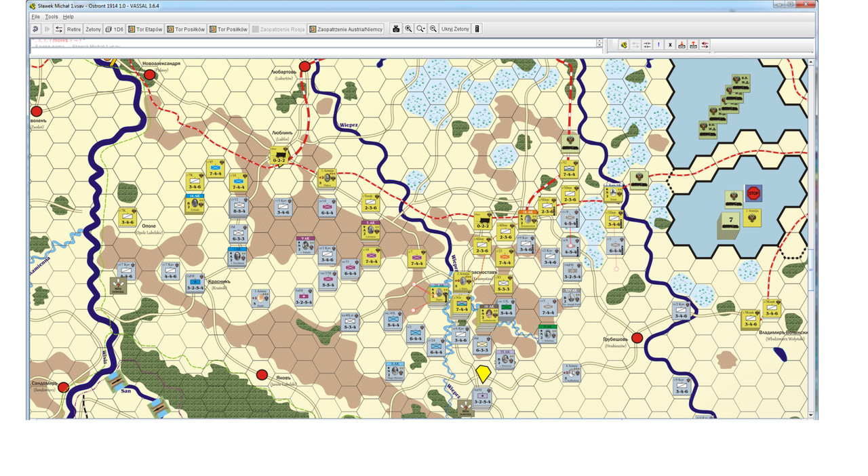Click the red dot at Любартовъ

tap(305, 66)
